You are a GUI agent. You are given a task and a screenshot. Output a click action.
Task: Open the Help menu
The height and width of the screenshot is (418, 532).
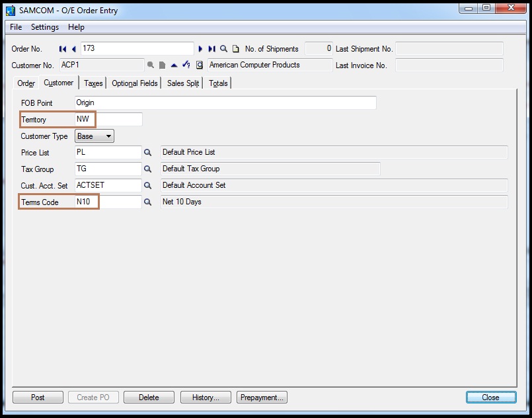[76, 27]
